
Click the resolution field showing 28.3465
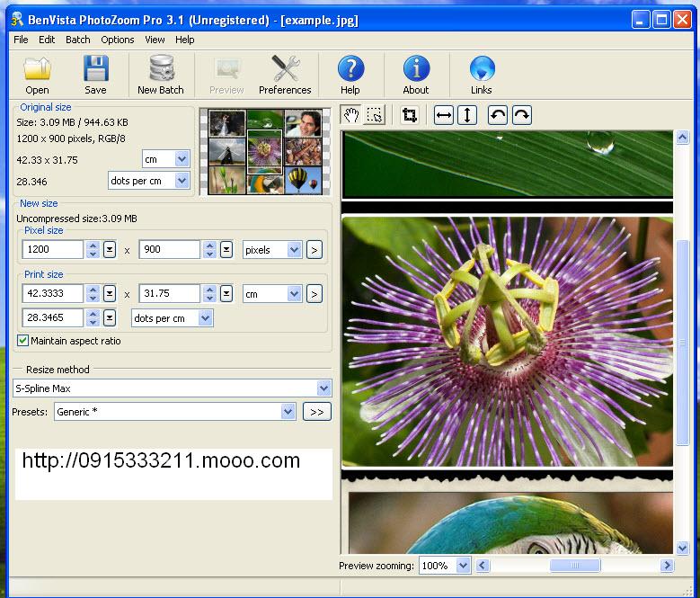pyautogui.click(x=53, y=317)
